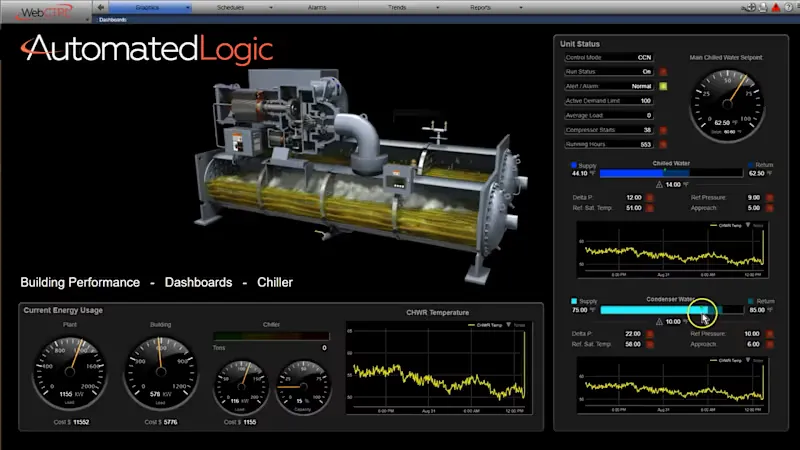Click the Run Status On field
Screen dimensions: 800x450
click(x=609, y=72)
